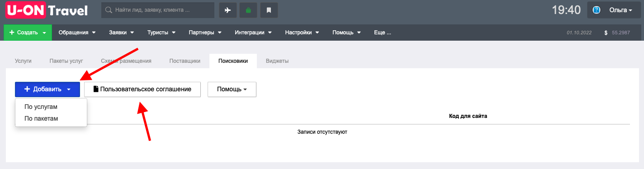644x169 pixels.
Task: Switch to the Пакеты услуг tab
Action: click(x=66, y=61)
